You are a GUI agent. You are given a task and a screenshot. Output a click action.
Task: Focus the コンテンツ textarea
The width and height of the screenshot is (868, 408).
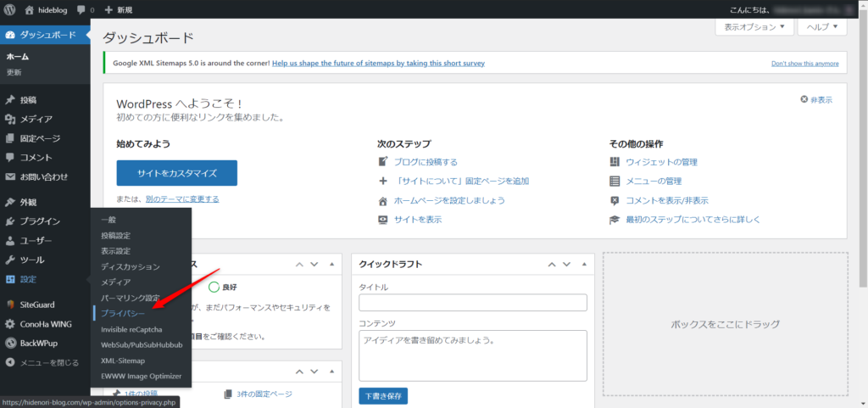tap(473, 355)
